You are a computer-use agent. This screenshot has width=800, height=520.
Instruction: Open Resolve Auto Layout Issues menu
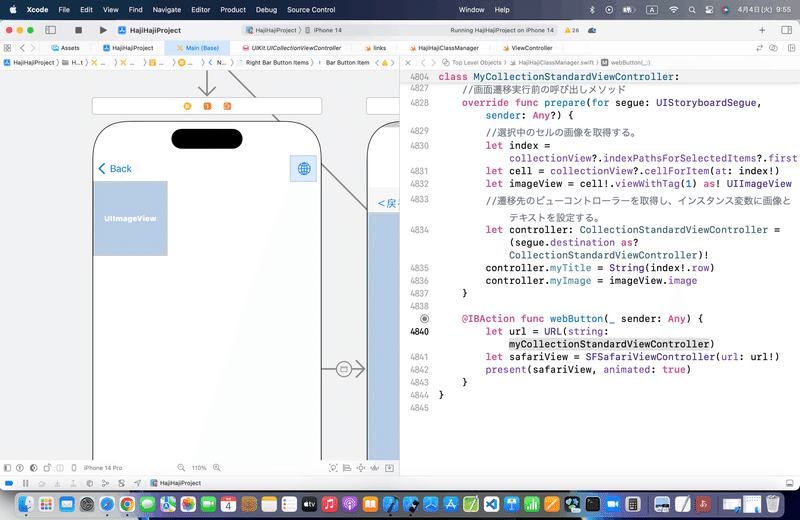tap(374, 467)
